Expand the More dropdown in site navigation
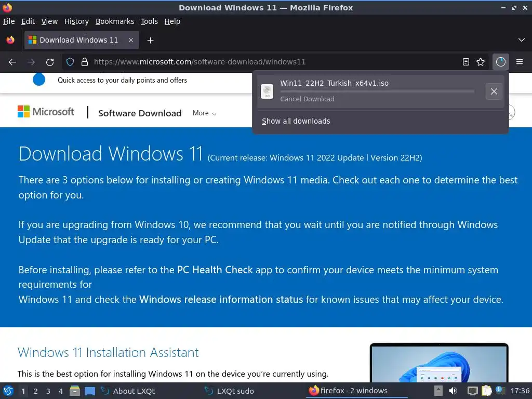Viewport: 532px width, 399px height. (204, 113)
